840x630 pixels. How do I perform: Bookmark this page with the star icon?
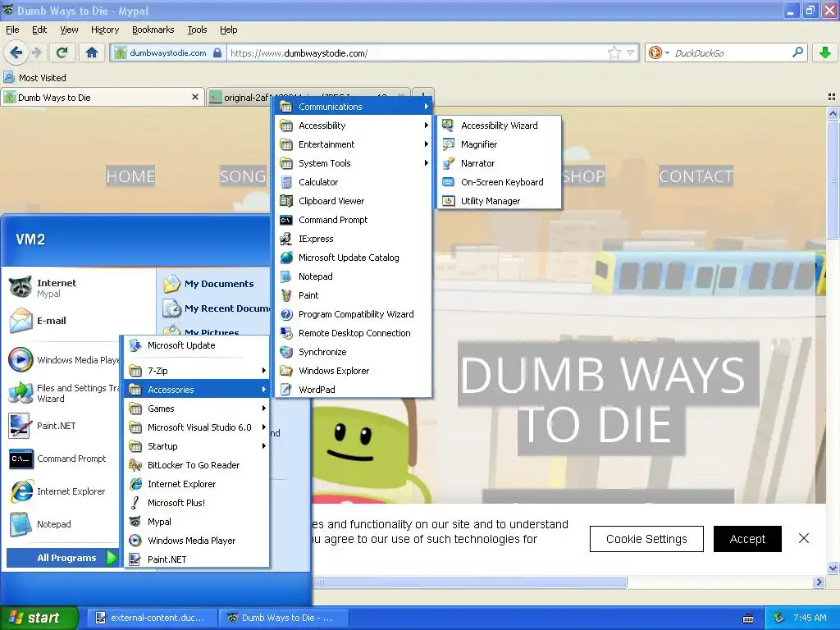point(614,52)
